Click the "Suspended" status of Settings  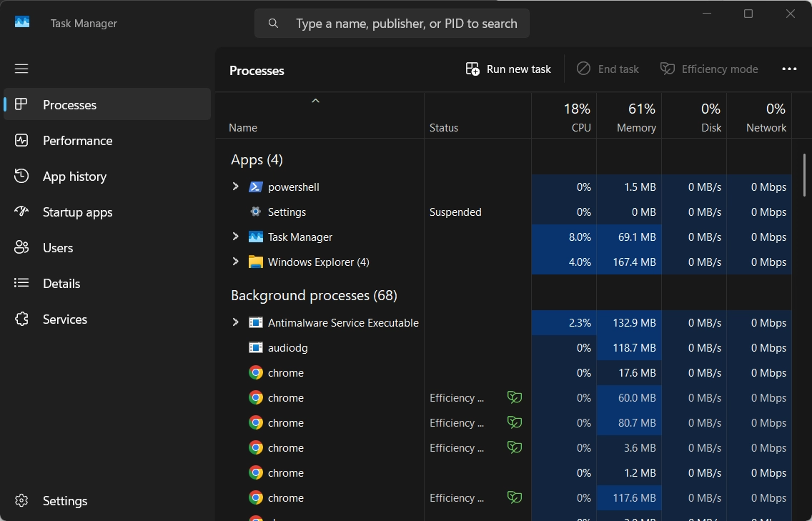[x=455, y=212]
